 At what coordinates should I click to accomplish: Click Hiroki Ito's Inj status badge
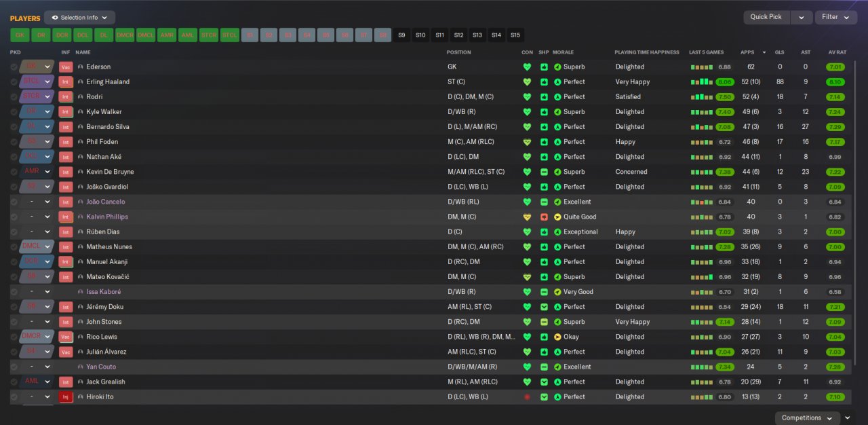66,397
